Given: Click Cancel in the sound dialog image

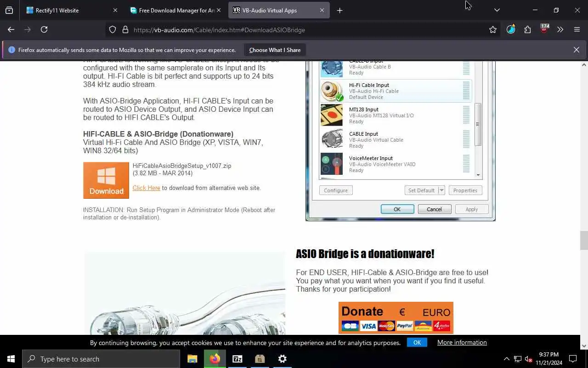Looking at the screenshot, I should (x=434, y=209).
